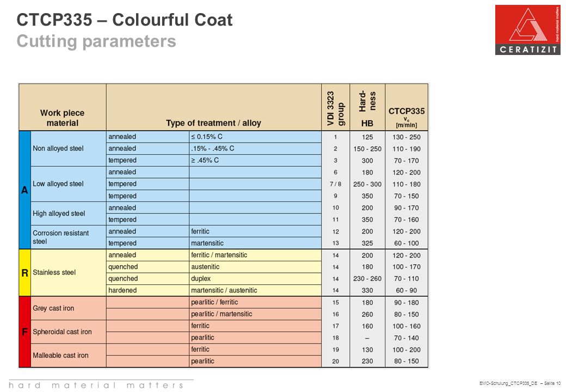Click the Ceratizit logo

click(527, 29)
